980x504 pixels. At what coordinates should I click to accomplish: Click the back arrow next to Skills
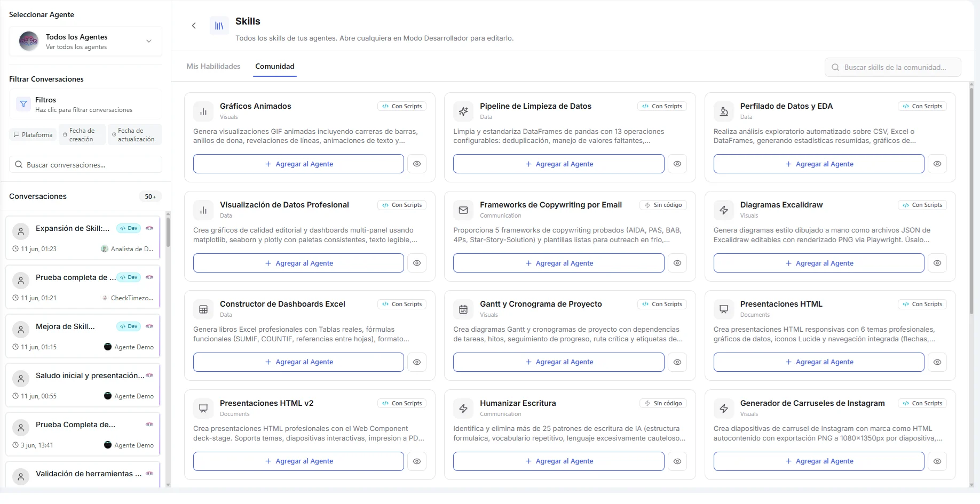tap(194, 26)
